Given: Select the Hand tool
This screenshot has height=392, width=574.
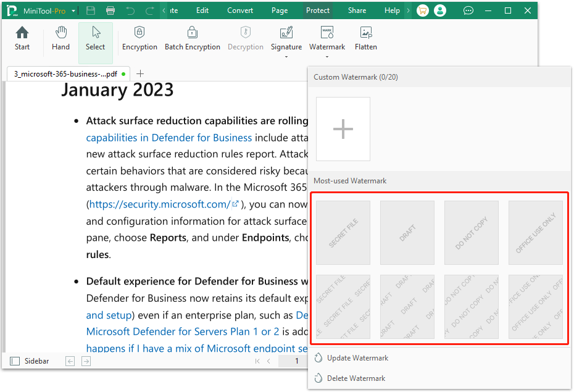Looking at the screenshot, I should [x=60, y=38].
